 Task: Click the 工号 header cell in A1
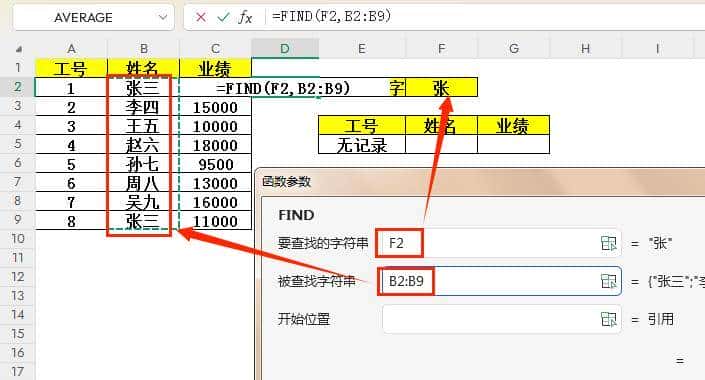click(x=71, y=68)
